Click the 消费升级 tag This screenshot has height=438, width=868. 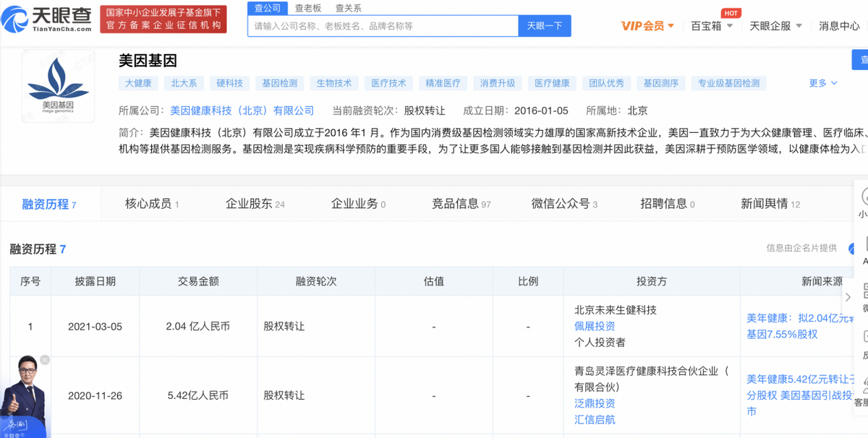[x=498, y=83]
